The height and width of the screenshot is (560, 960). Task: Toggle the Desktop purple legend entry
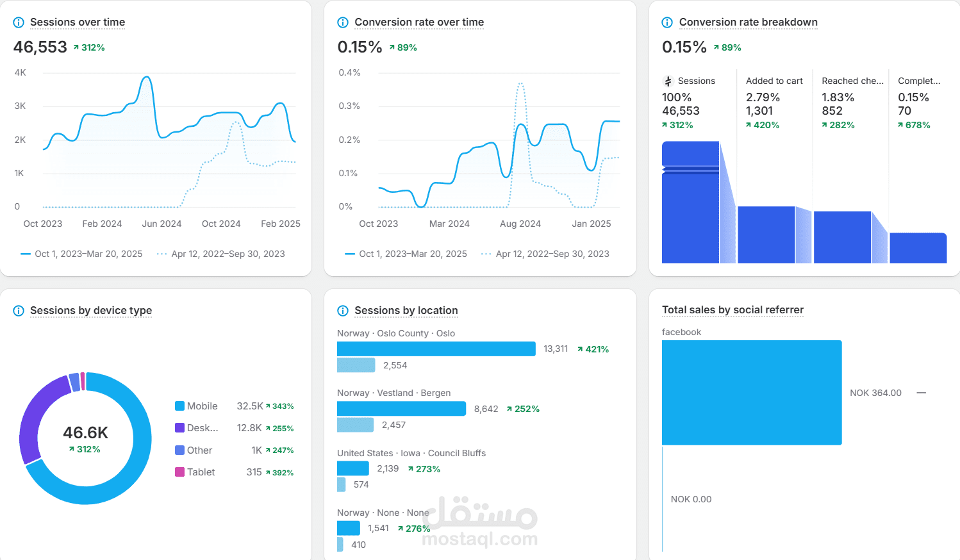pos(197,428)
